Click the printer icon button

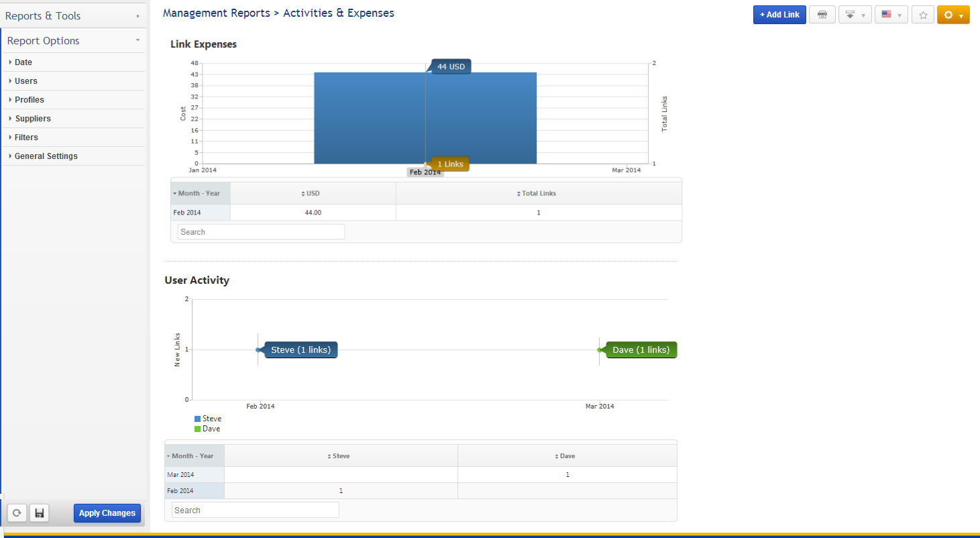point(822,15)
